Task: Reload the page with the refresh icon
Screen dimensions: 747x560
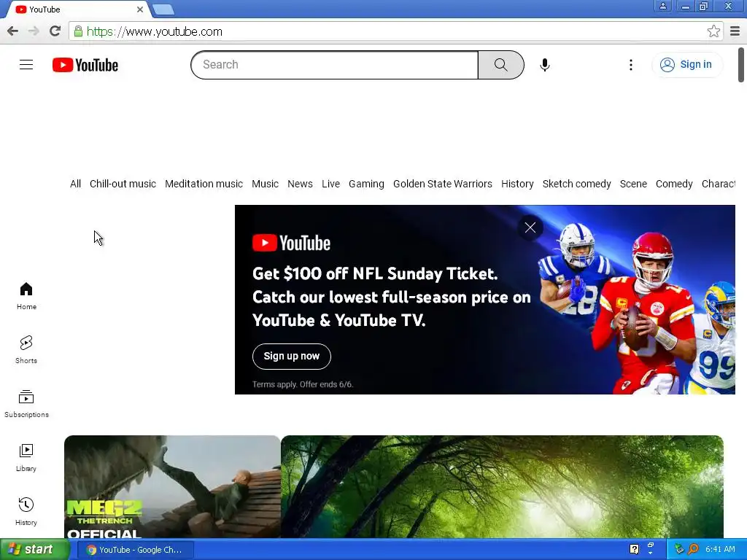Action: (55, 31)
